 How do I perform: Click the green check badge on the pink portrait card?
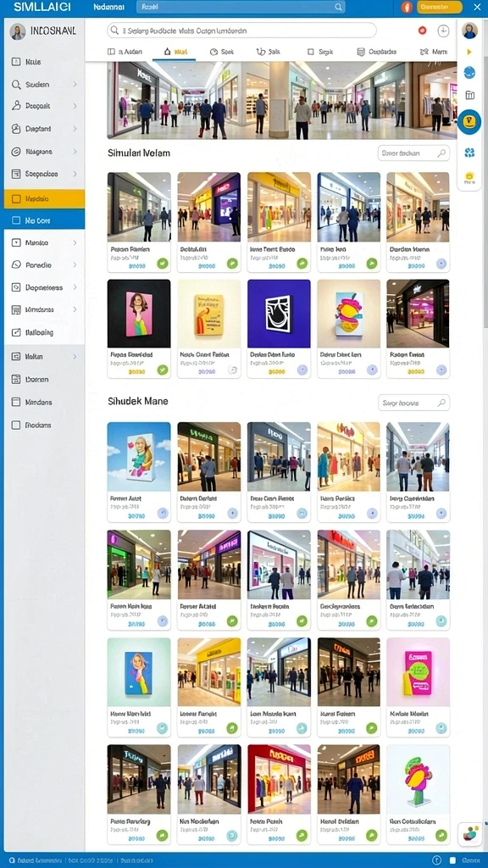coord(163,370)
